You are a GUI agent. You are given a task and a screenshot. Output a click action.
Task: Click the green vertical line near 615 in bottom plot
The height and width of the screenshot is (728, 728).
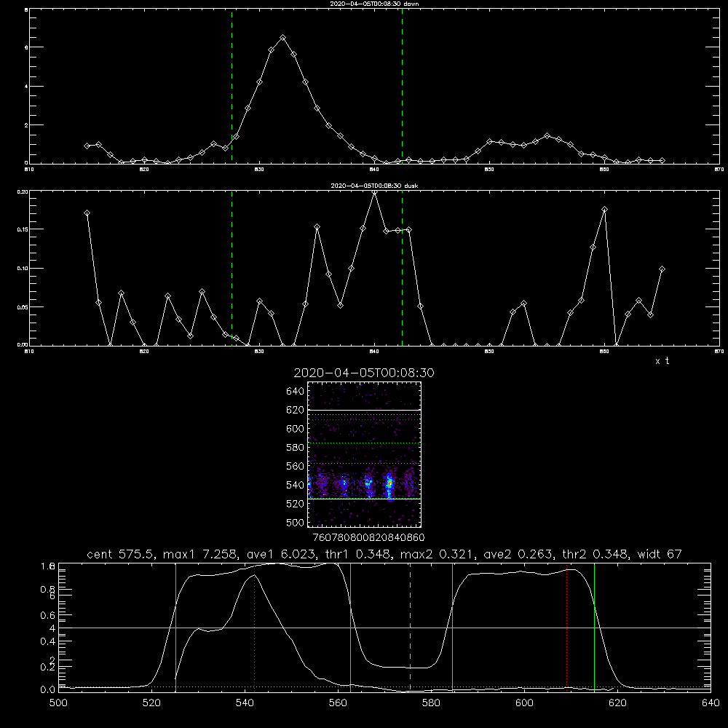tap(594, 627)
